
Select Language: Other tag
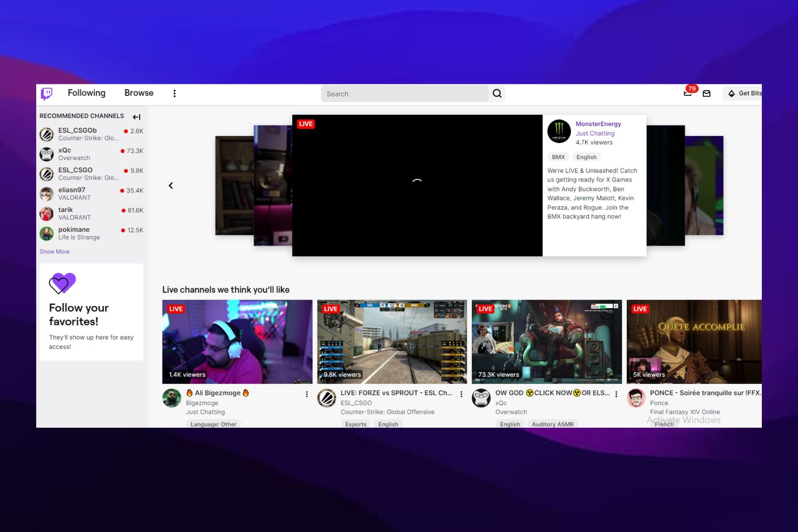(213, 424)
